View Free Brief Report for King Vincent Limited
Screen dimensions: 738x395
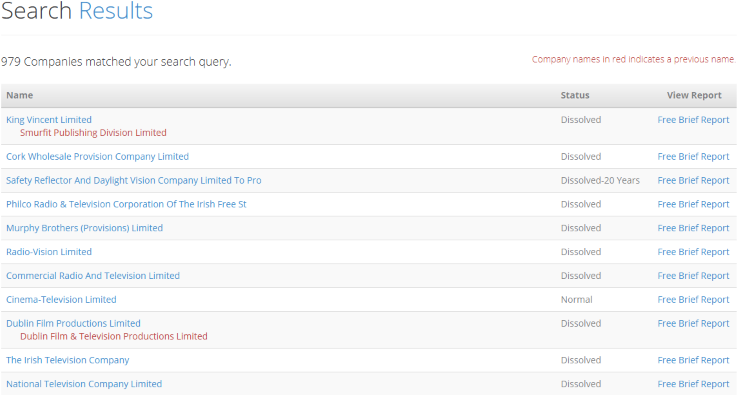click(x=693, y=120)
